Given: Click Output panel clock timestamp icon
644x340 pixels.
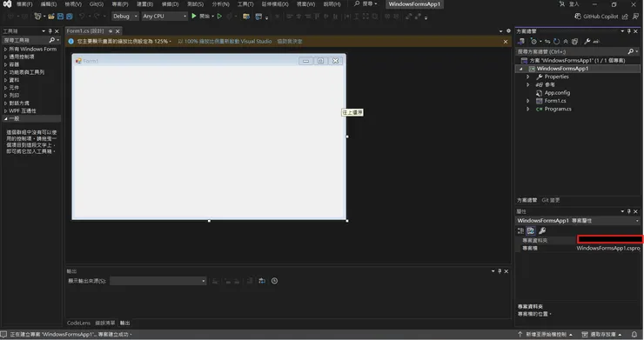Looking at the screenshot, I should tap(274, 281).
